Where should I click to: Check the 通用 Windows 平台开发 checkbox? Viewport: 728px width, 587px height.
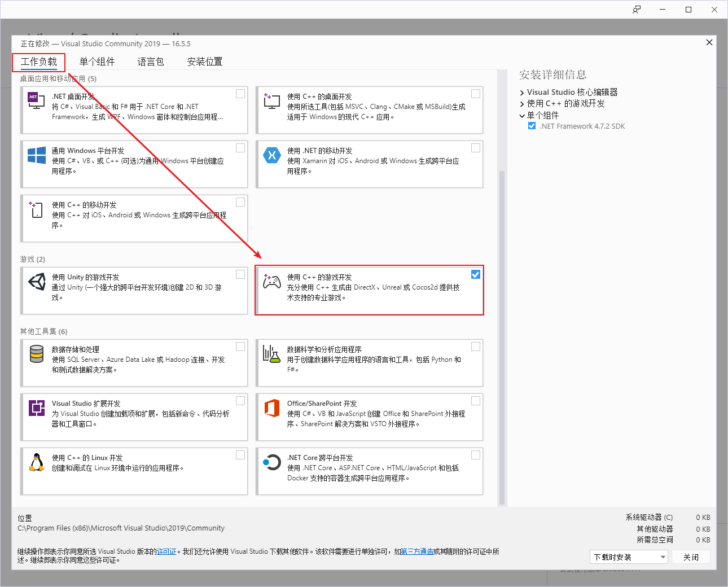(x=240, y=148)
